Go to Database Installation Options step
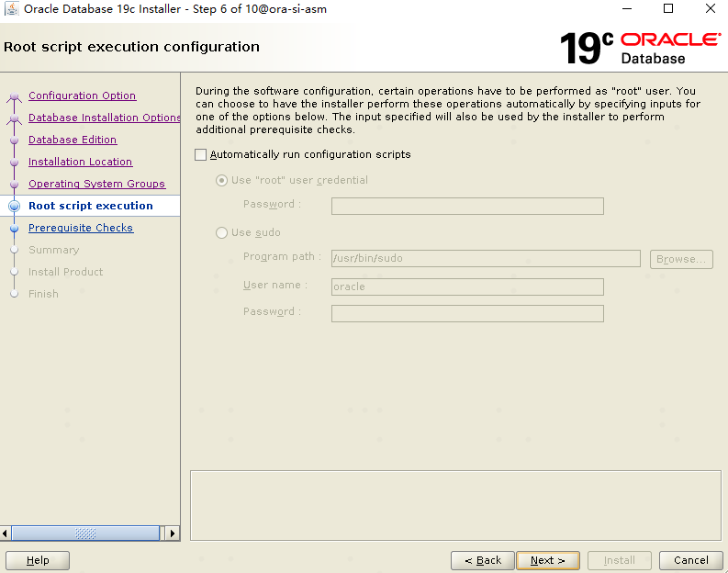The image size is (728, 573). pyautogui.click(x=104, y=118)
